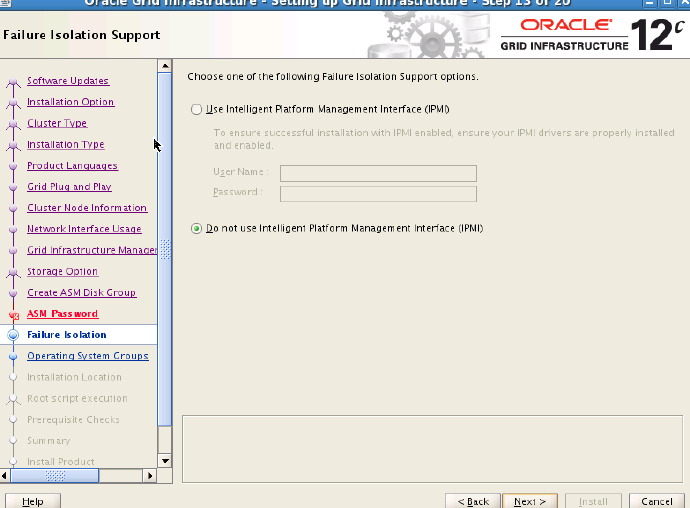Open Network Interface Usage step
Screen dimensions: 690x508
point(84,229)
